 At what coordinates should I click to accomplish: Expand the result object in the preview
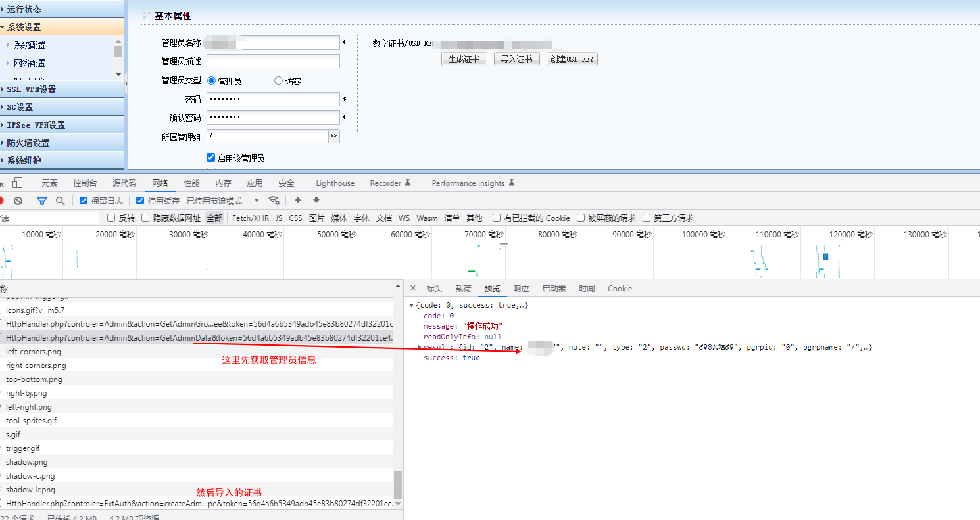[419, 347]
